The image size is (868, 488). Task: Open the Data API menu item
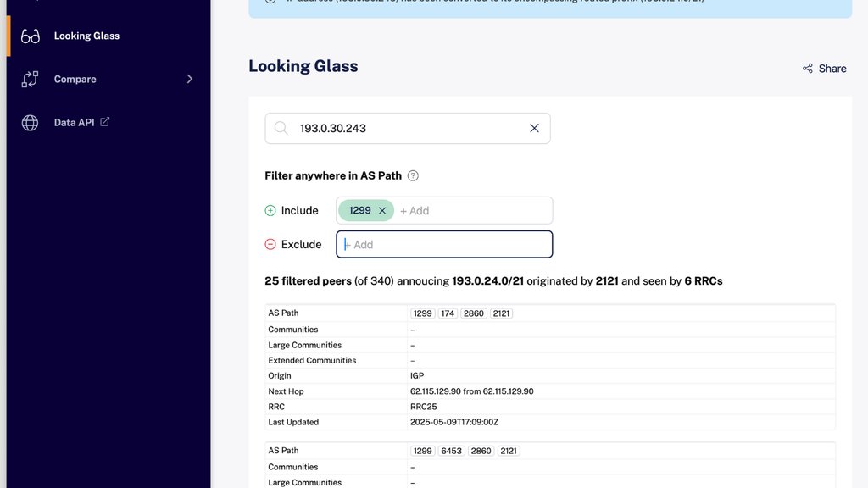[x=74, y=123]
